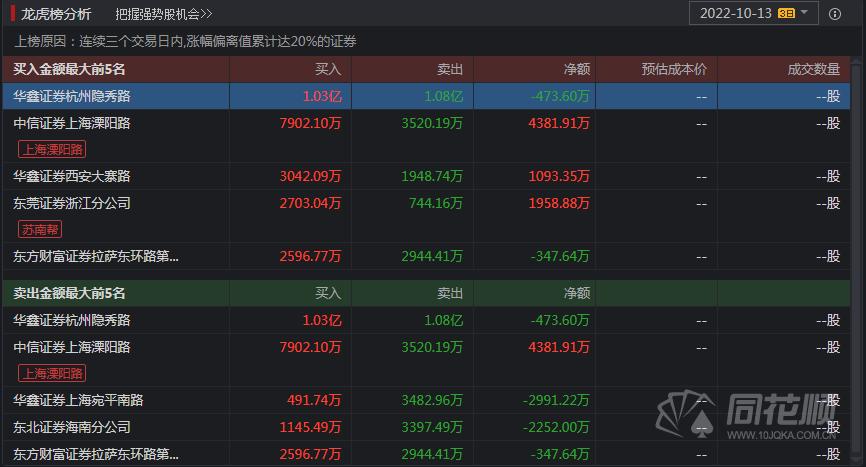Select 华鑫证券杭州隐秀路 in sell list

[x=426, y=320]
